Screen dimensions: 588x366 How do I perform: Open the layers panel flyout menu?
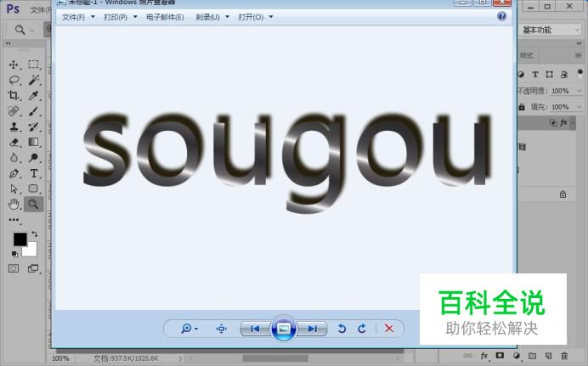click(578, 55)
